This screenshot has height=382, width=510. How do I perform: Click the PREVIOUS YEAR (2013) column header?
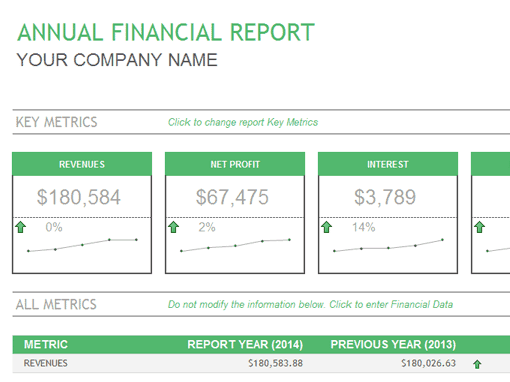click(x=393, y=344)
